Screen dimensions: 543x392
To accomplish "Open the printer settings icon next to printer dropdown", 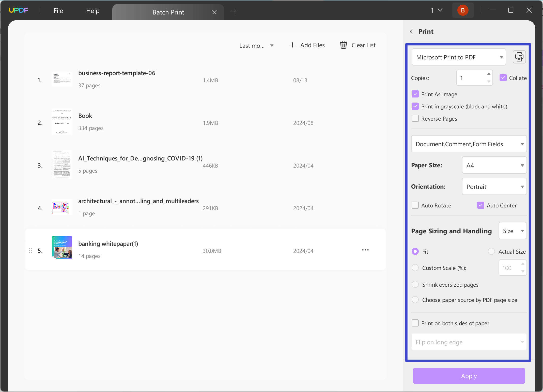I will pyautogui.click(x=519, y=57).
